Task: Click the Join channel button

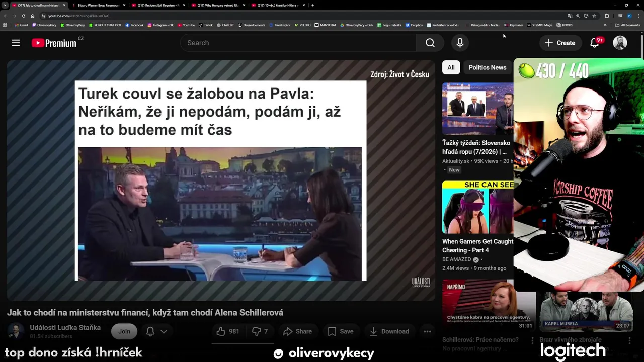Action: click(124, 331)
